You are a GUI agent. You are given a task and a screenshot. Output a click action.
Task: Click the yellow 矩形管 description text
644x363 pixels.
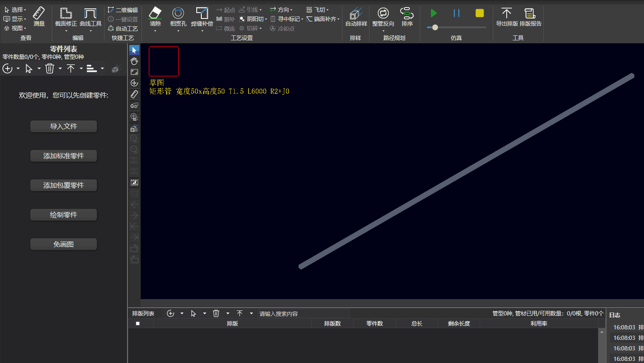click(x=219, y=91)
